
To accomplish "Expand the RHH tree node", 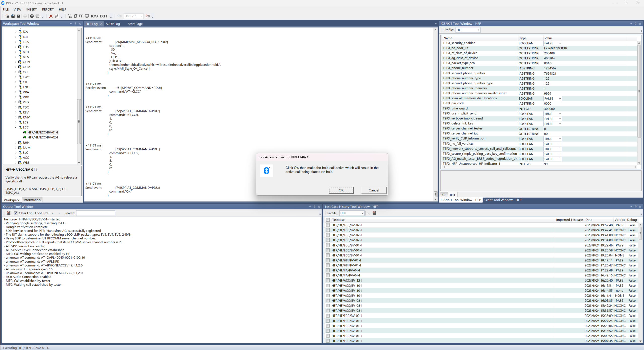I will [x=16, y=143].
